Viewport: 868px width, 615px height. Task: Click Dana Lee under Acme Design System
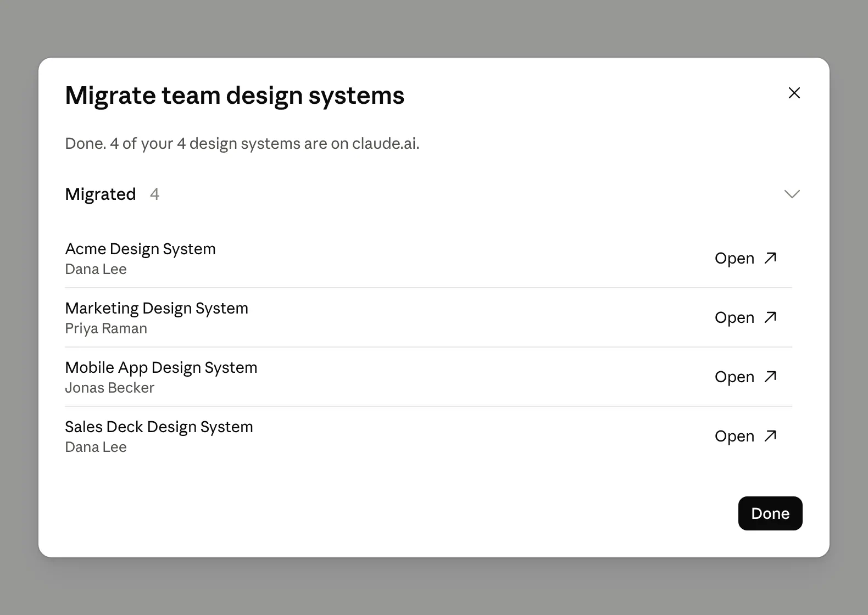96,269
